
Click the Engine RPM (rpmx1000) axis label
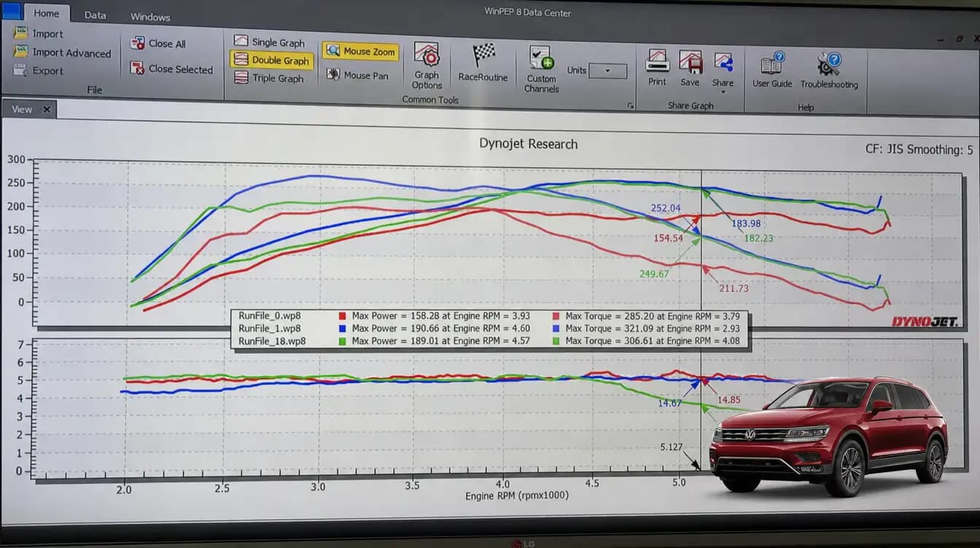pyautogui.click(x=517, y=496)
